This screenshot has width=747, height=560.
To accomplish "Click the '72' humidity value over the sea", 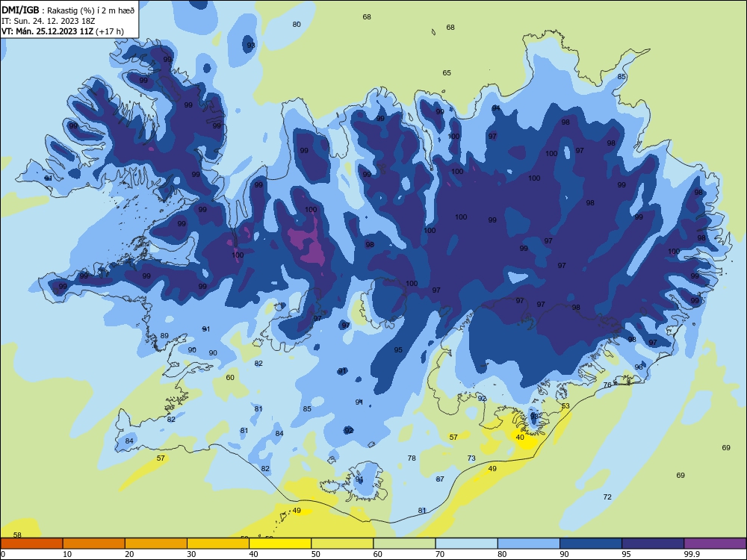I will click(x=607, y=497).
